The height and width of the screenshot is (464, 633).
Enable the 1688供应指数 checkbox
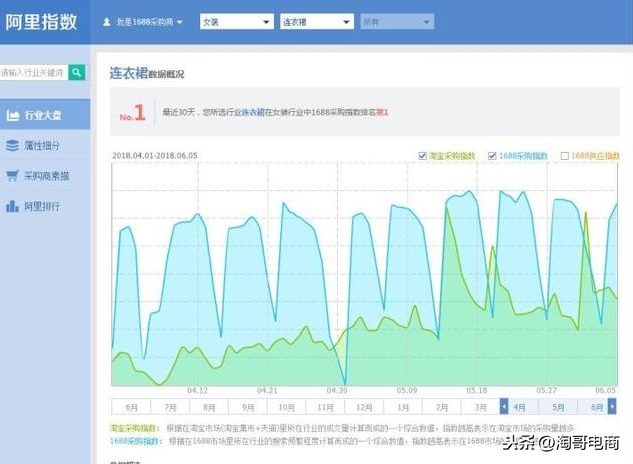click(x=565, y=156)
